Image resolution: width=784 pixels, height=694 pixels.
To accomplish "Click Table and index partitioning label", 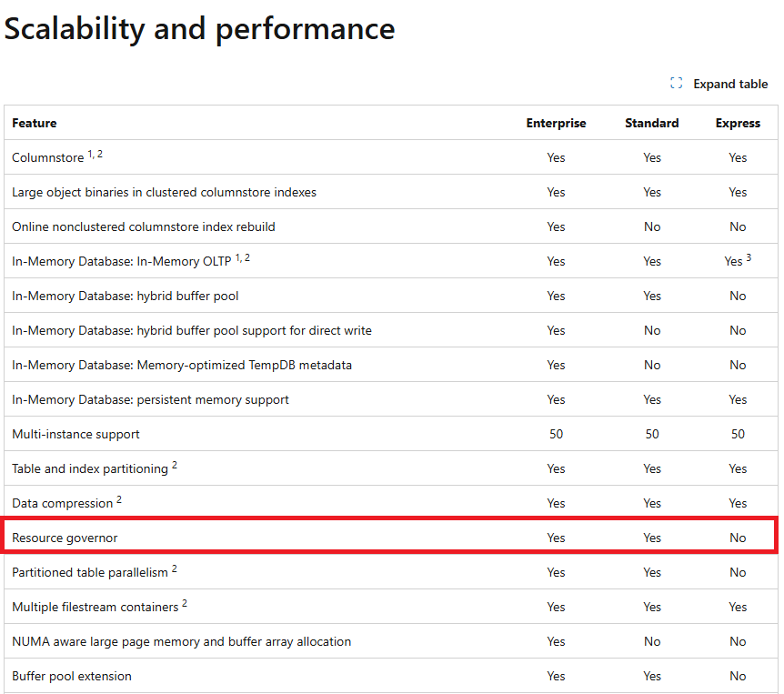I will point(90,468).
